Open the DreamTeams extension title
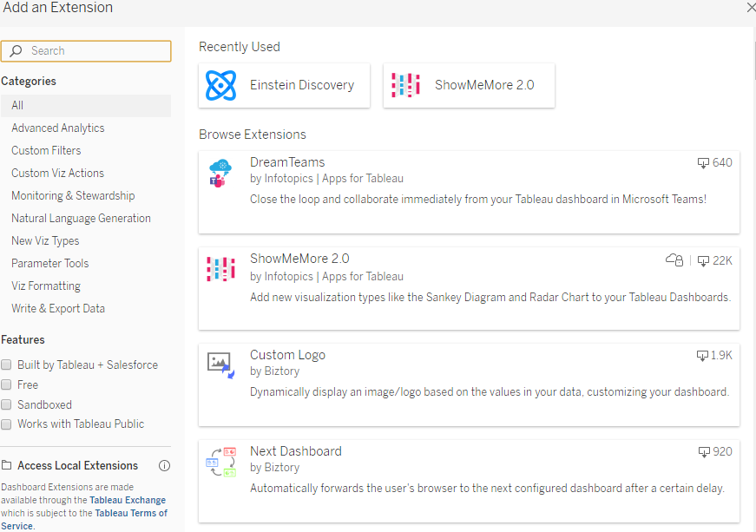The image size is (756, 532). pyautogui.click(x=287, y=162)
